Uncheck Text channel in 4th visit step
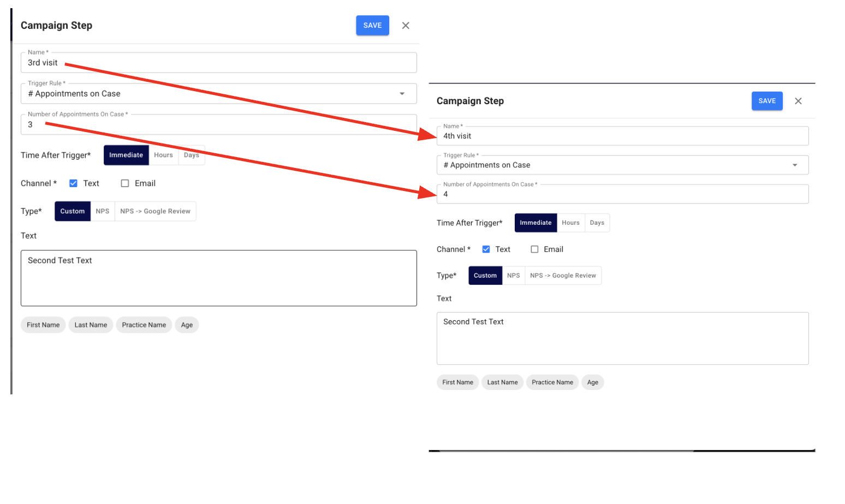This screenshot has width=845, height=504. pos(486,249)
